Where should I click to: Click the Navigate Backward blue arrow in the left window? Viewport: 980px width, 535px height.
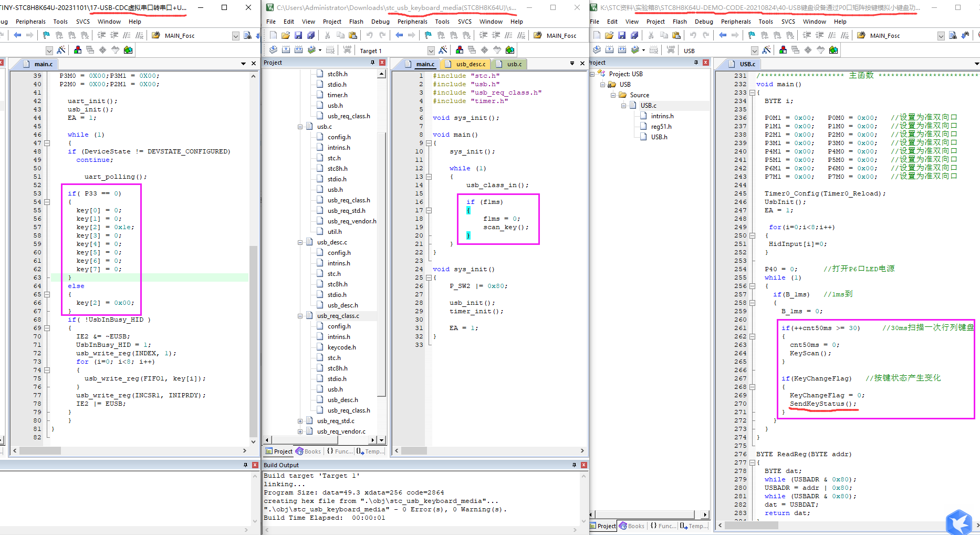click(x=17, y=35)
